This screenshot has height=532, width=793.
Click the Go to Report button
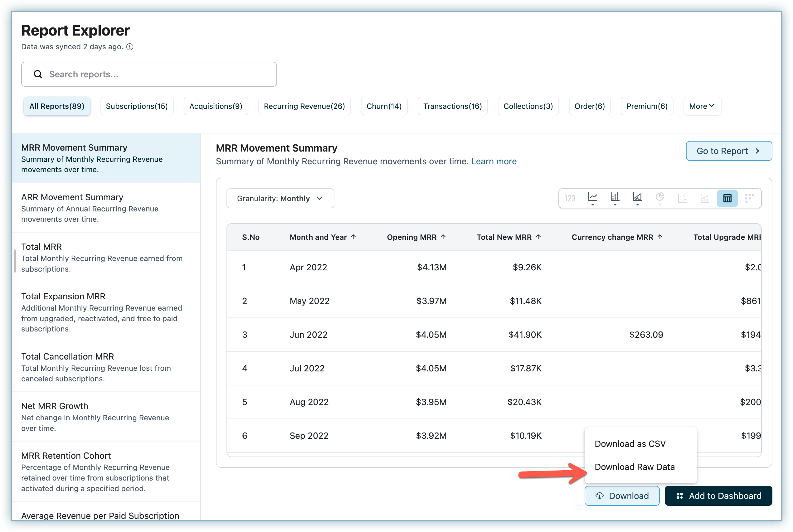[x=728, y=151]
